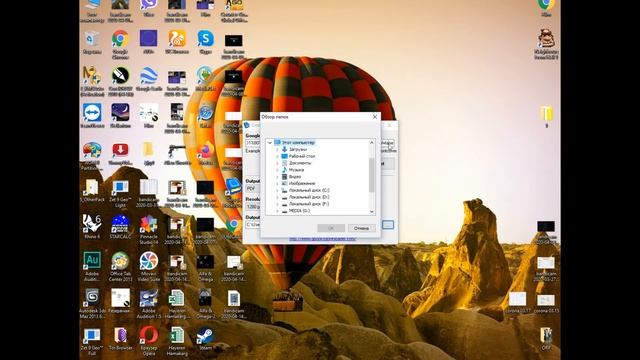Image resolution: width=640 pixels, height=360 pixels.
Task: Launch Rhino 6 shortcut
Action: [x=92, y=227]
